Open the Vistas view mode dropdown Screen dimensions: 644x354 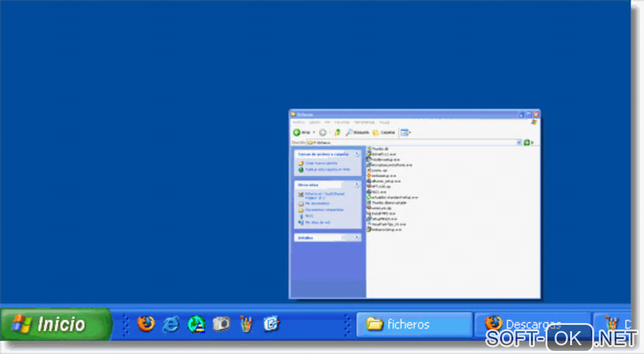point(406,132)
